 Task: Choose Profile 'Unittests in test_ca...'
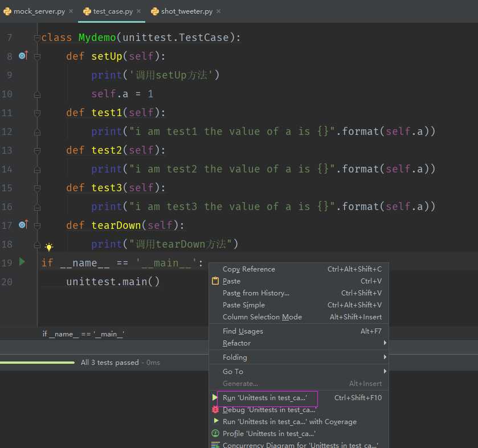click(299, 433)
